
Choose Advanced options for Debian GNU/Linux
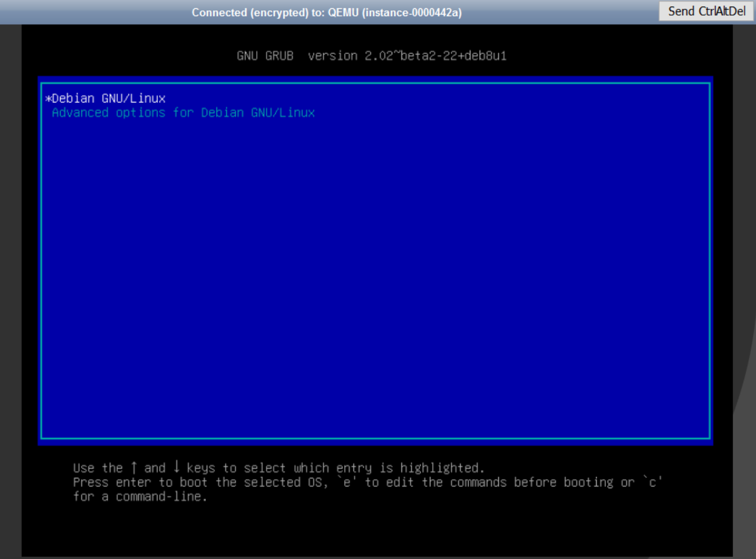(183, 113)
